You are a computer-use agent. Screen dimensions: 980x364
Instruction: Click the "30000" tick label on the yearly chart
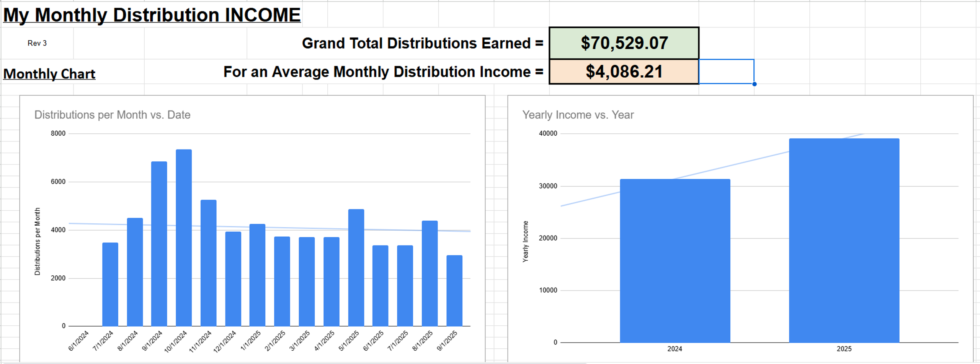click(548, 186)
